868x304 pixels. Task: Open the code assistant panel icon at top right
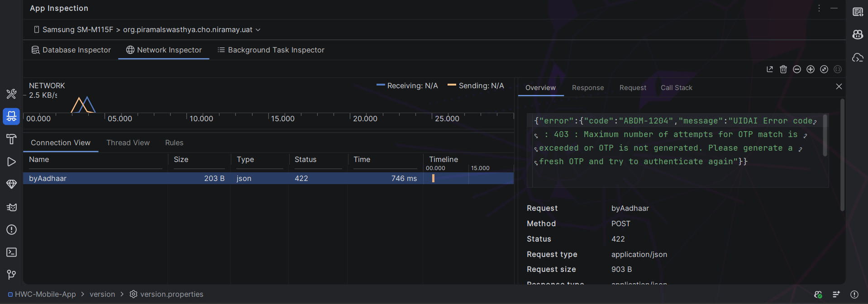point(858,12)
